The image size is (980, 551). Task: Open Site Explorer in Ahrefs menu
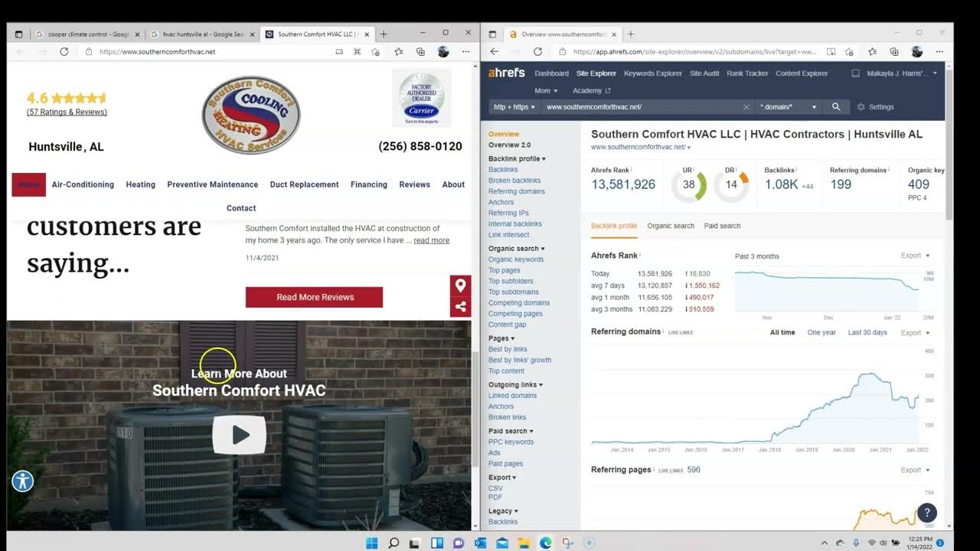(x=596, y=73)
